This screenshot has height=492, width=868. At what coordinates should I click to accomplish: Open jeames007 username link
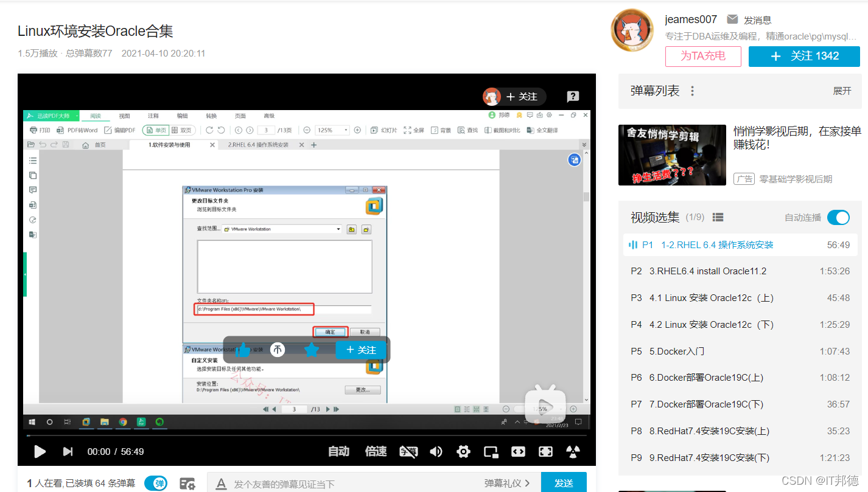coord(691,19)
